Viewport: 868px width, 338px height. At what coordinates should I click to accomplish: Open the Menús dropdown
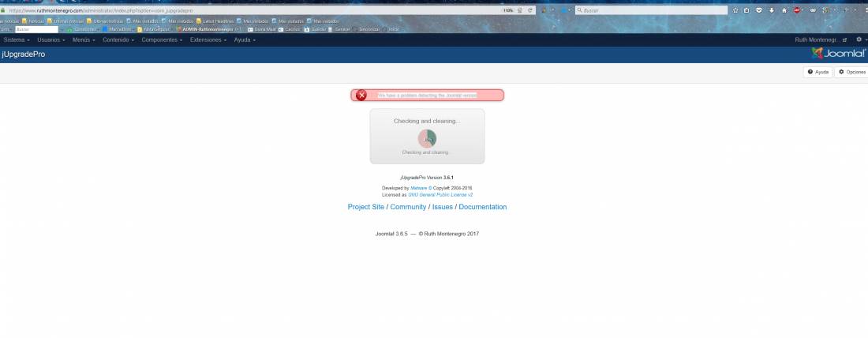(x=84, y=40)
